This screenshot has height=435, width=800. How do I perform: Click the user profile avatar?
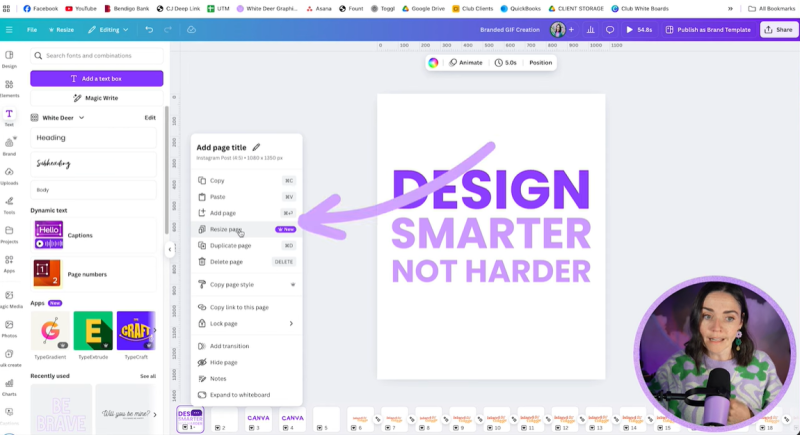558,30
